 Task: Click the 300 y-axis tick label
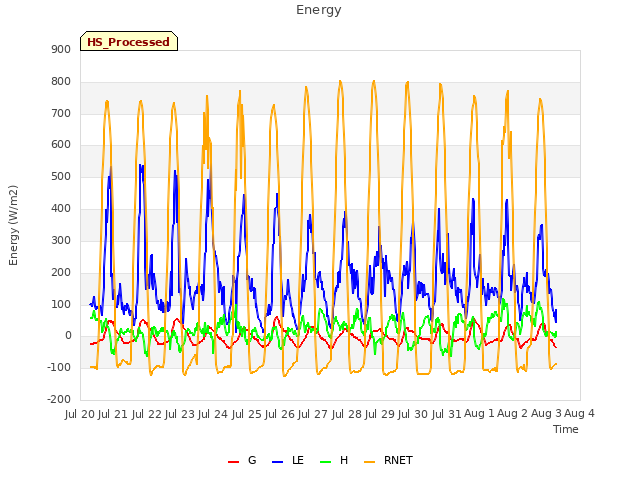(61, 240)
